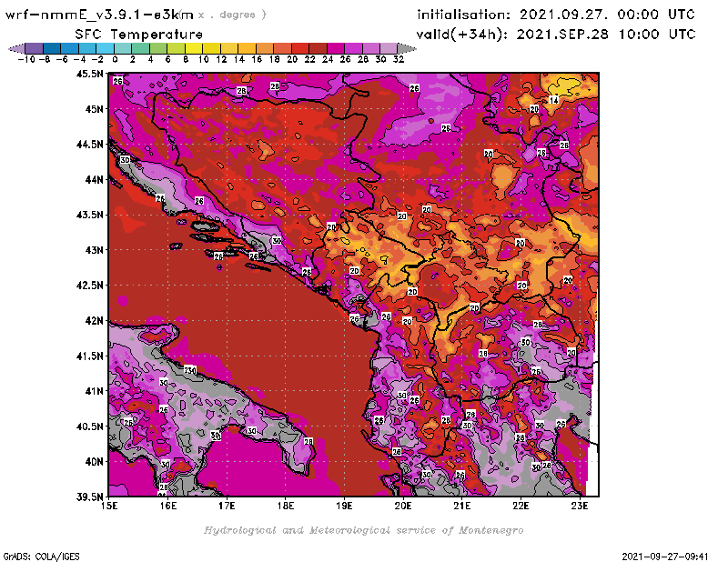Click the green legend swatch between 2 and 4
The image size is (728, 562).
(140, 48)
